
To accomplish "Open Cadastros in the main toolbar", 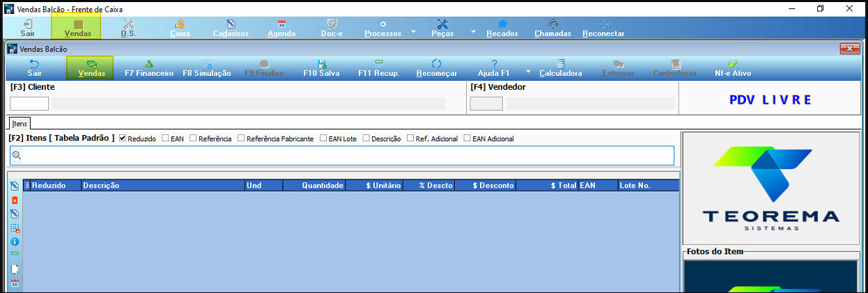I will (x=231, y=28).
